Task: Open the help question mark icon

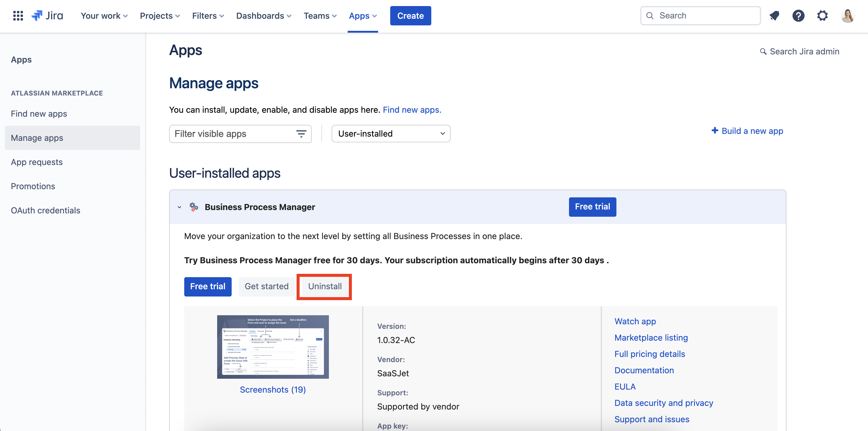Action: click(x=798, y=15)
